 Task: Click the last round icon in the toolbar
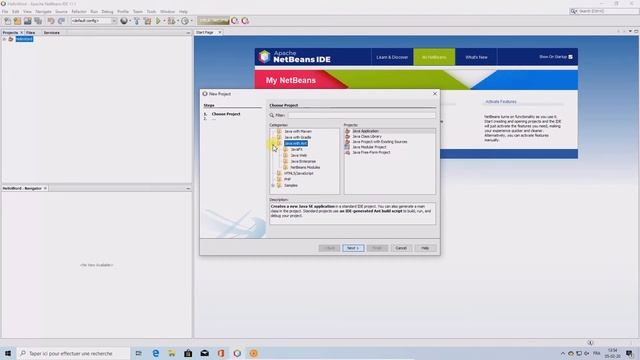pyautogui.click(x=245, y=21)
